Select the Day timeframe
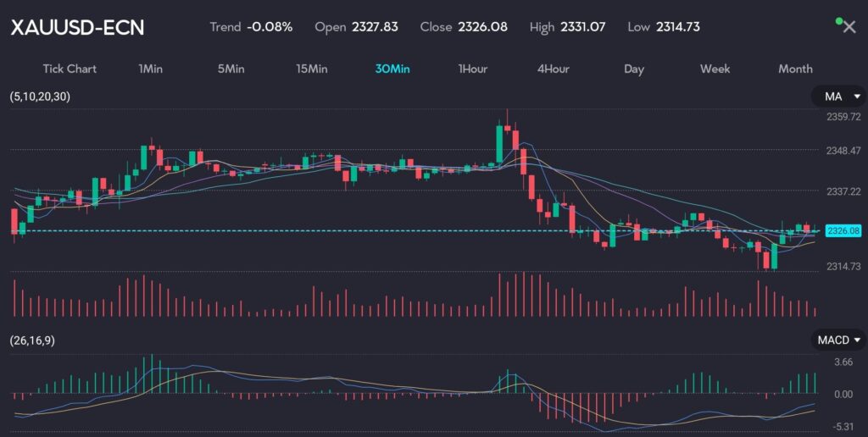Screen dimensions: 868x437 pyautogui.click(x=633, y=69)
